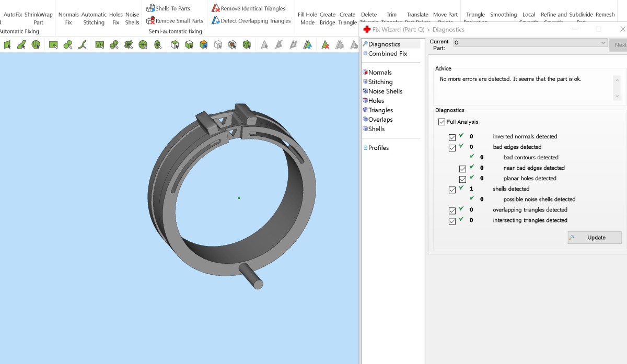Open the Normals page in Fix Wizard

(x=379, y=73)
